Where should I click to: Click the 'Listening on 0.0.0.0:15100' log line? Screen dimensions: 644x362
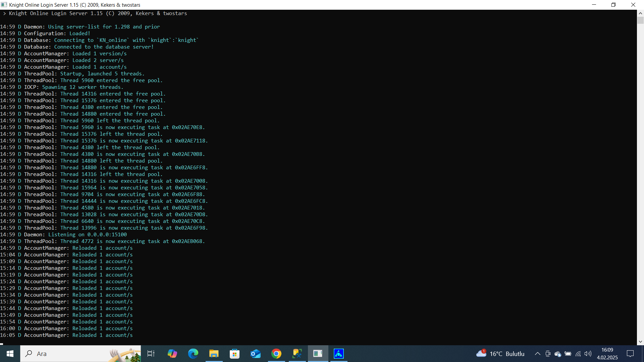click(63, 235)
